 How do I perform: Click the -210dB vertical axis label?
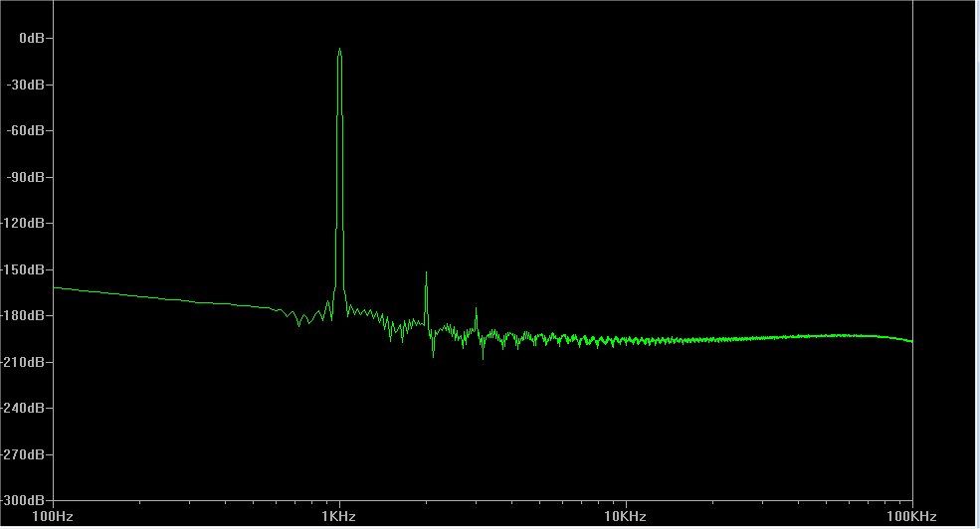[23, 362]
